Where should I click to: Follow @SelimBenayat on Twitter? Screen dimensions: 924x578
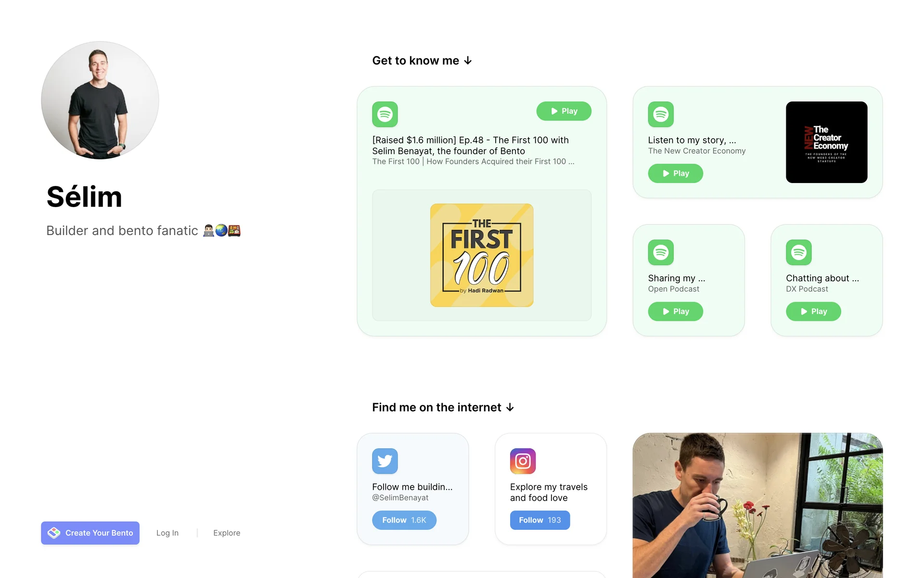pos(404,520)
